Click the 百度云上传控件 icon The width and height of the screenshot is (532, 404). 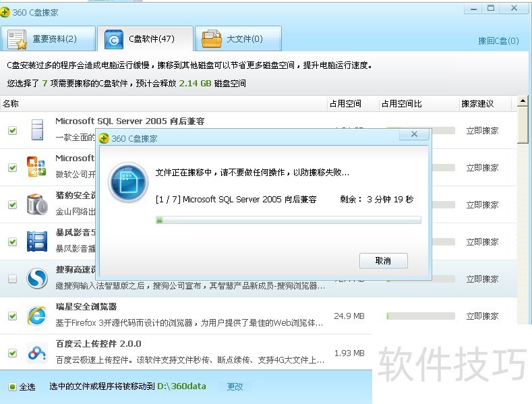pos(36,352)
